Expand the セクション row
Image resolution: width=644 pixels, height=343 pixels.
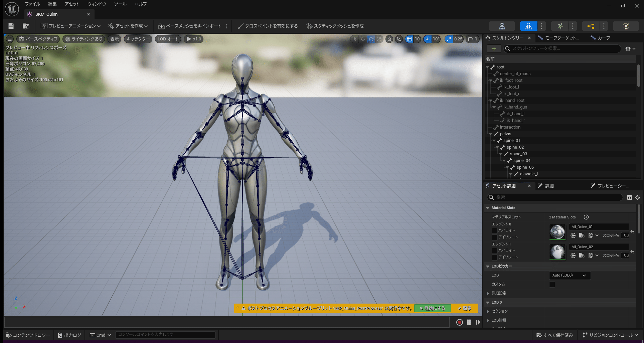(x=488, y=312)
